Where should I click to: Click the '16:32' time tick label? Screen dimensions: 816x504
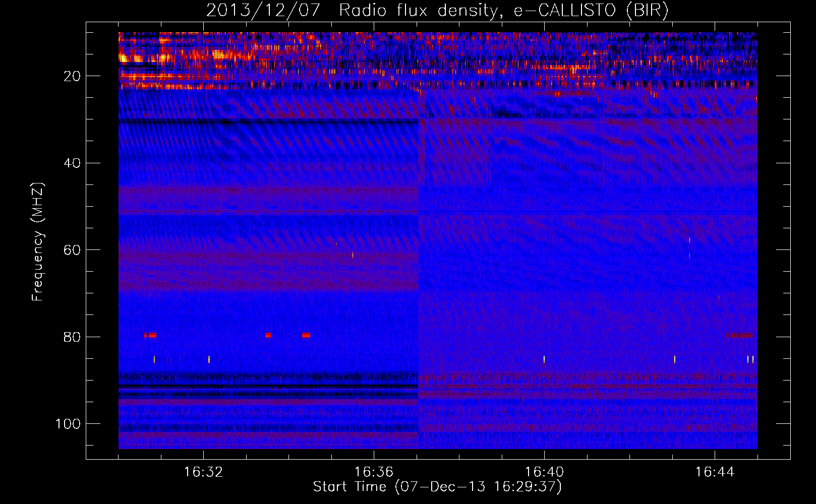coord(203,472)
